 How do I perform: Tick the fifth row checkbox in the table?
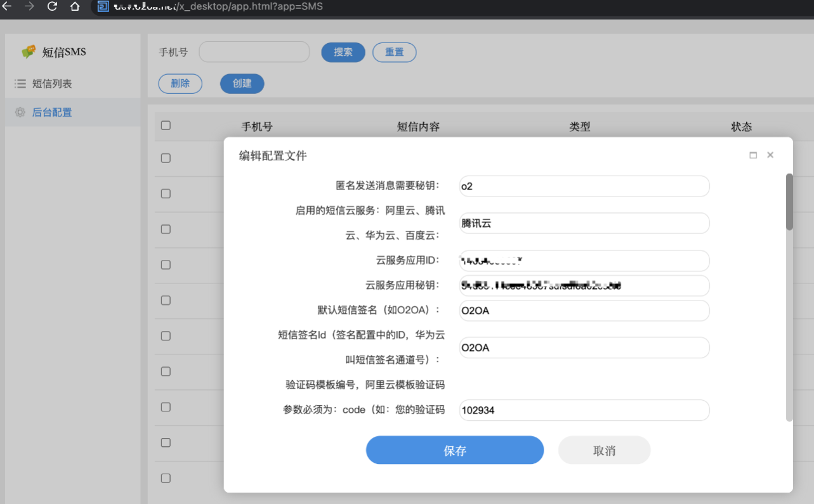(166, 300)
